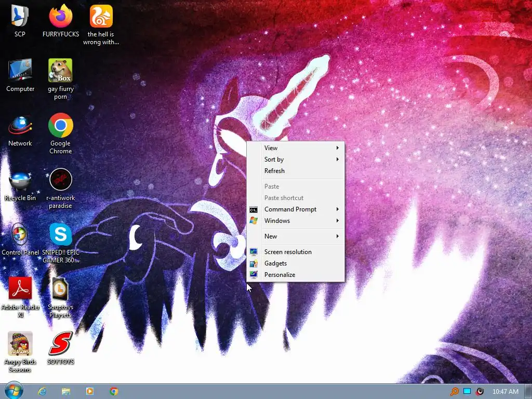Click the cyan monitor tray icon
This screenshot has width=532, height=399.
pos(467,392)
